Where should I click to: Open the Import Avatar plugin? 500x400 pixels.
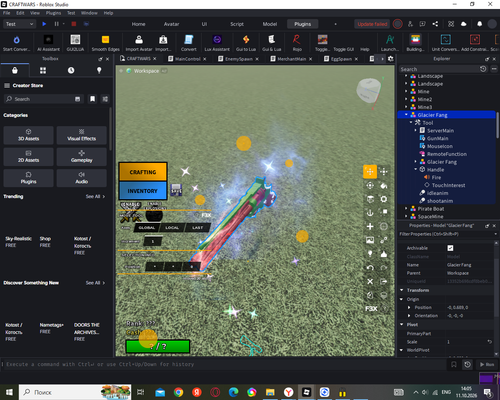click(139, 40)
